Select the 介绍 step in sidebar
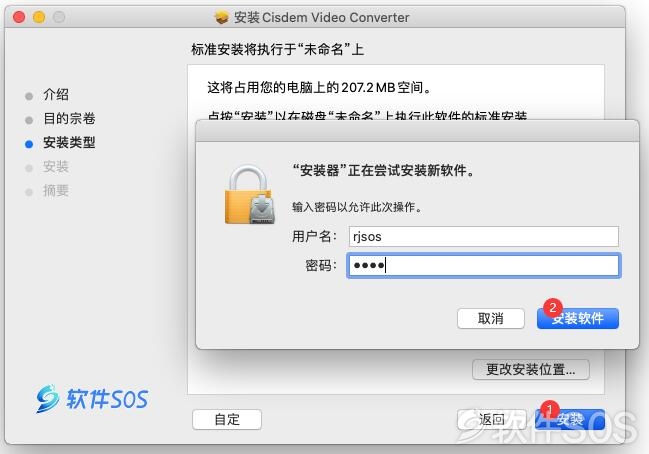This screenshot has width=649, height=454. pos(56,94)
